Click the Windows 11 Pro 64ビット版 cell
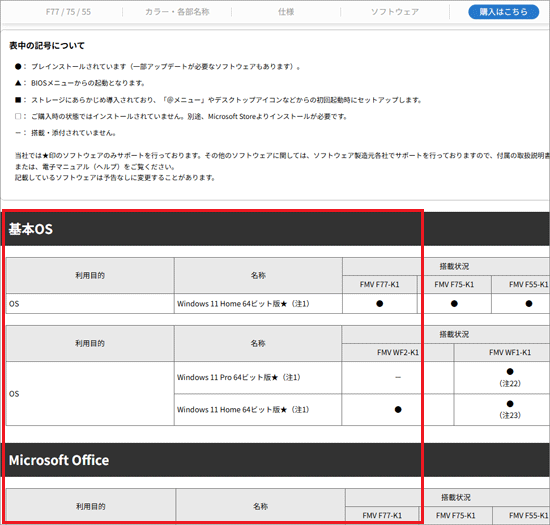Viewport: 550px width, 525px height. (258, 377)
